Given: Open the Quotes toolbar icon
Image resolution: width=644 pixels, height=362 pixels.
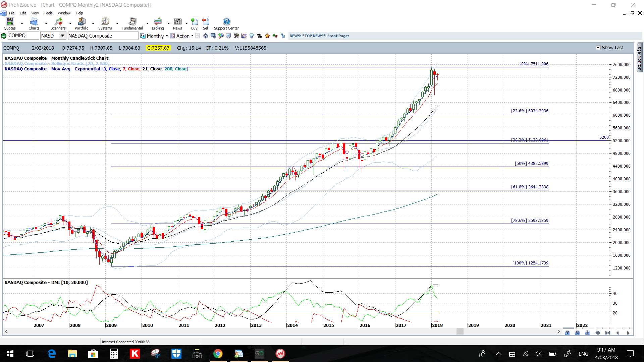Looking at the screenshot, I should click(10, 24).
